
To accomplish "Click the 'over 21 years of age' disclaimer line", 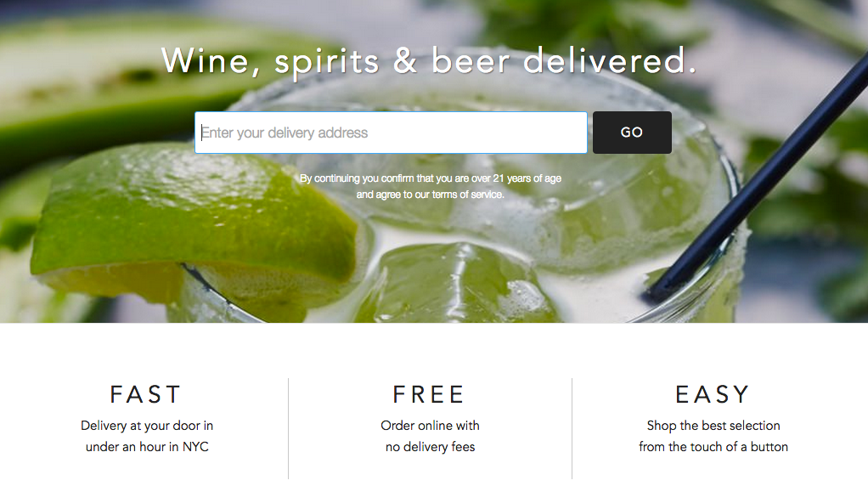I will [431, 178].
